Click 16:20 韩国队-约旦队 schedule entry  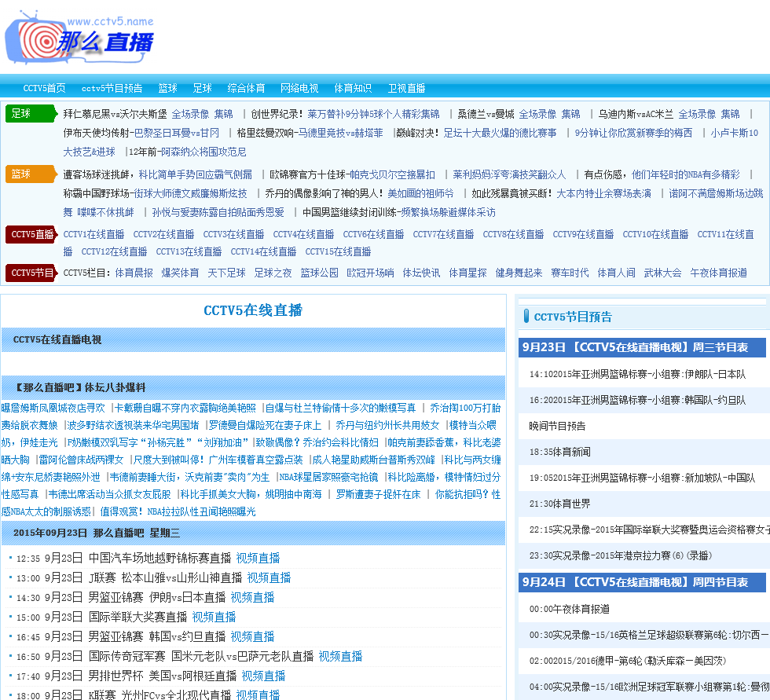tap(637, 401)
